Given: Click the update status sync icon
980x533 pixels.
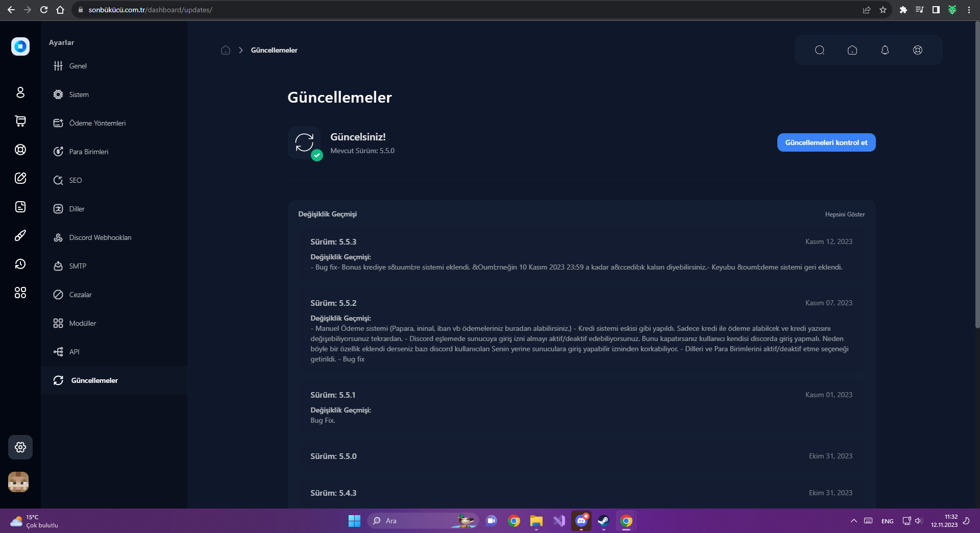Looking at the screenshot, I should (x=304, y=142).
